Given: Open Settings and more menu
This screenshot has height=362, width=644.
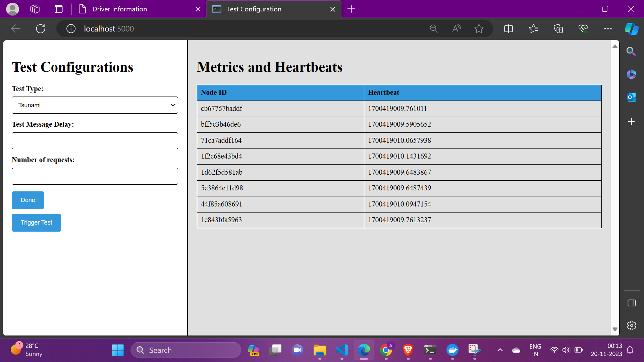Looking at the screenshot, I should pos(608,29).
